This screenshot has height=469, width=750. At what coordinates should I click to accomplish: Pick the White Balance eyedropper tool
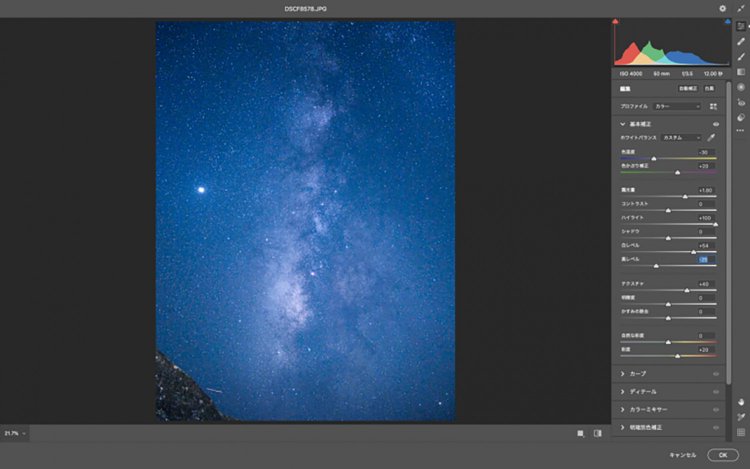click(x=712, y=137)
